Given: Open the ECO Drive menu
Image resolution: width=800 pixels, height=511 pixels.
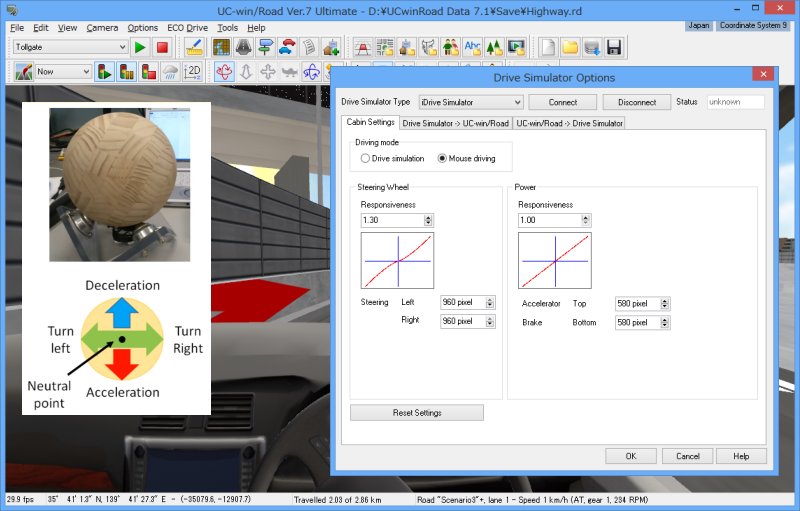Looking at the screenshot, I should 187,28.
